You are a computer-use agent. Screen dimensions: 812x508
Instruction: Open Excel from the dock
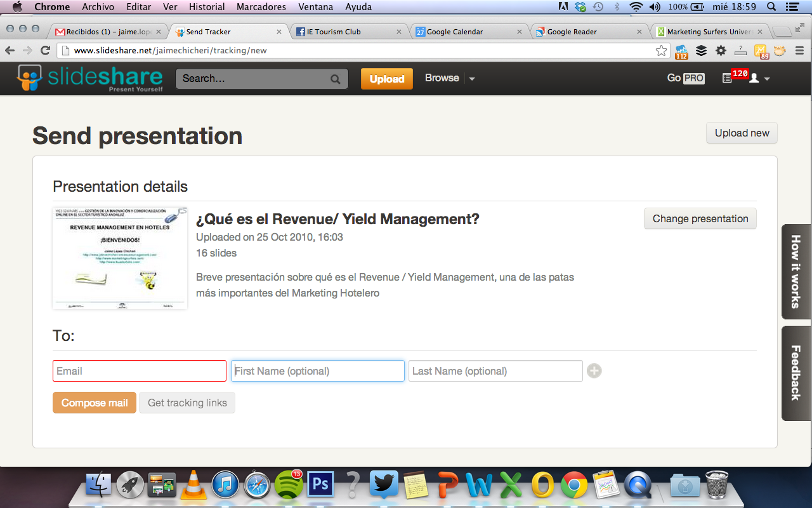point(511,486)
